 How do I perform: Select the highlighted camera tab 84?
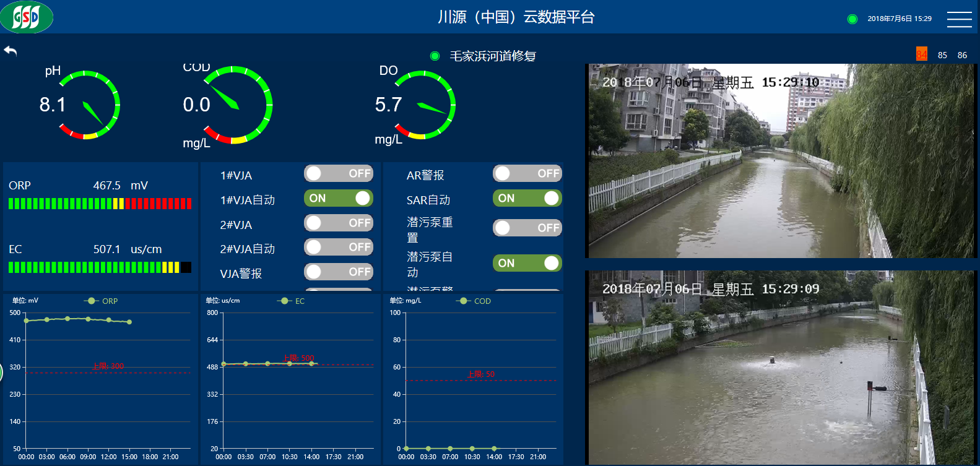pyautogui.click(x=922, y=54)
